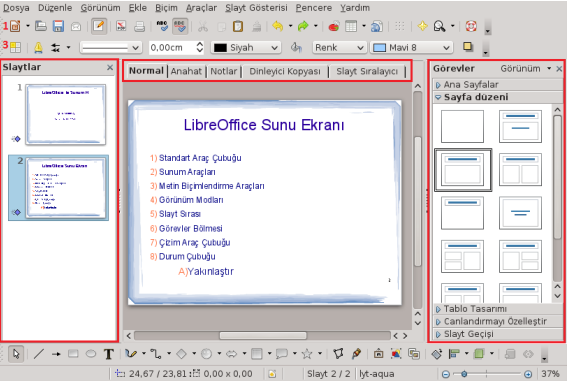The width and height of the screenshot is (570, 382).
Task: Open the line style dropdown
Action: 111,48
